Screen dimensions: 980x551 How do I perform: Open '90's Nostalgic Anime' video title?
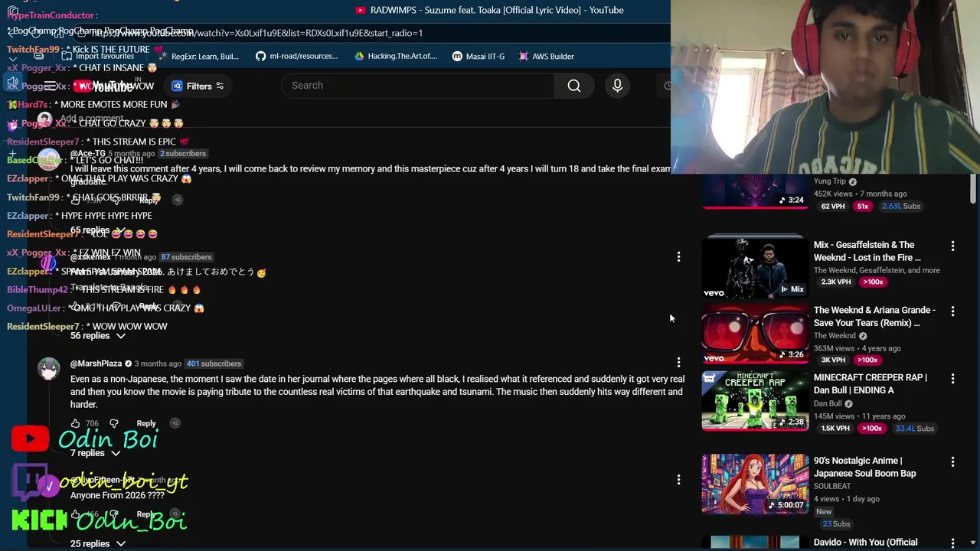tap(864, 467)
